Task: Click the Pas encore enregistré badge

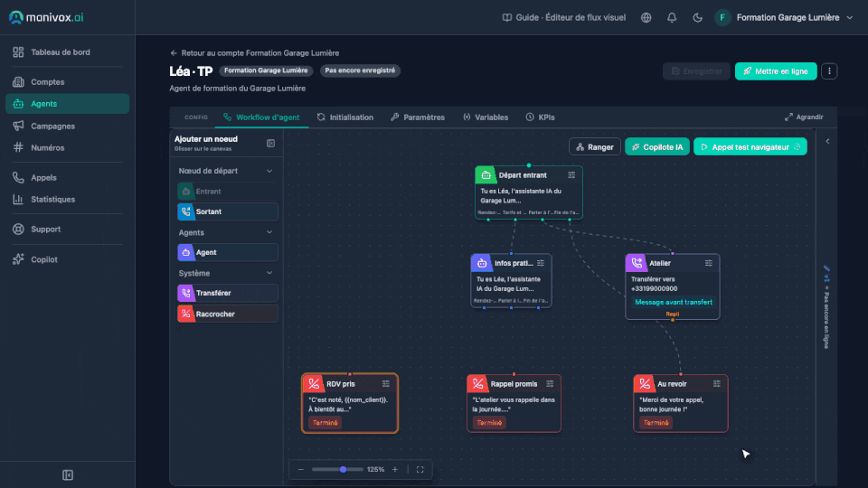Action: click(x=360, y=70)
